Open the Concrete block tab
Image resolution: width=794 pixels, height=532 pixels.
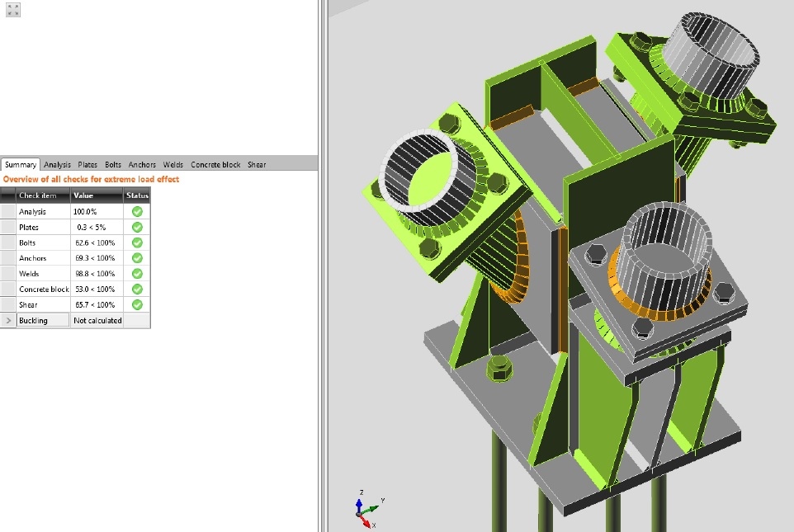pyautogui.click(x=215, y=164)
